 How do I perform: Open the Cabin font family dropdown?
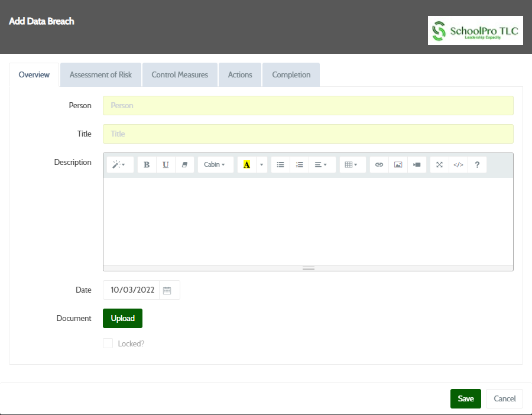[215, 165]
